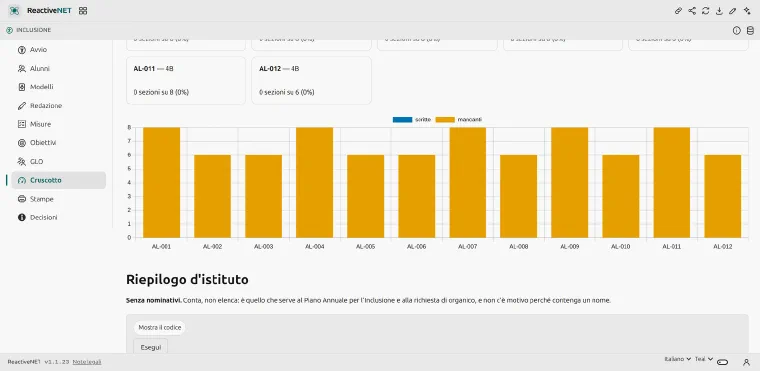Click the AL-010 axis label

(621, 247)
